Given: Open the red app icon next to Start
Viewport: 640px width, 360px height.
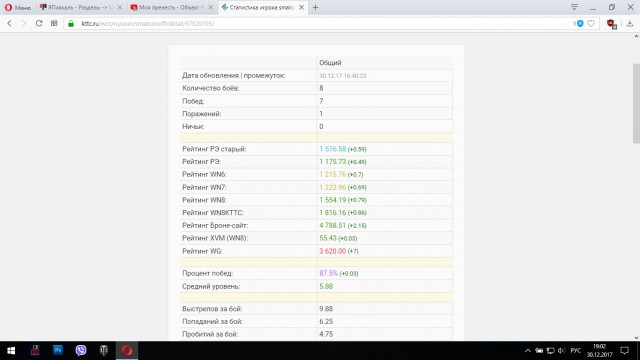Looking at the screenshot, I should (x=35, y=351).
